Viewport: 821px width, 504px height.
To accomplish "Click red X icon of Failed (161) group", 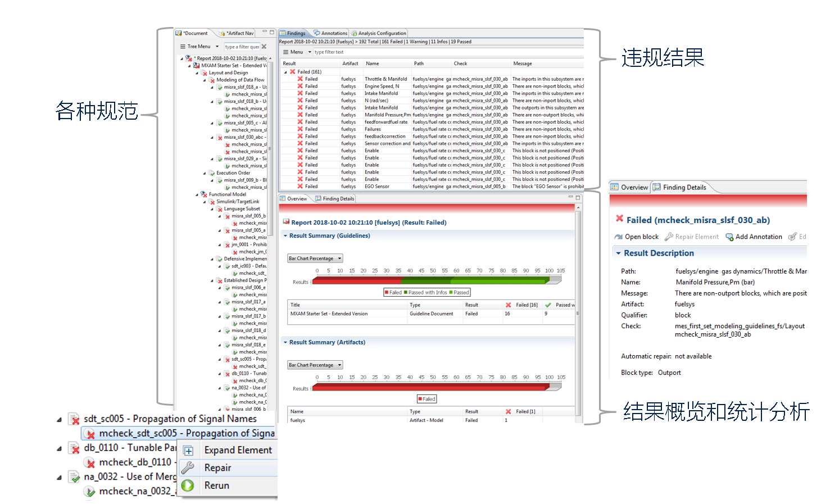I will coord(292,72).
